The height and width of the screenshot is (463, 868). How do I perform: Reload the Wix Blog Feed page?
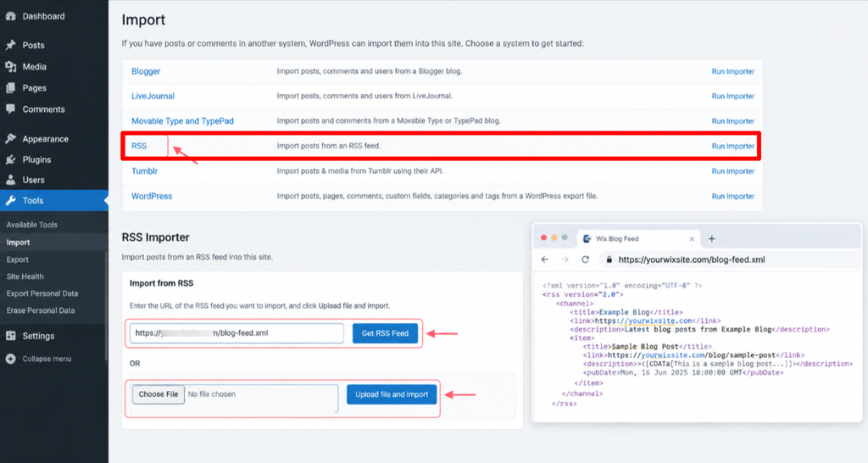(x=586, y=259)
